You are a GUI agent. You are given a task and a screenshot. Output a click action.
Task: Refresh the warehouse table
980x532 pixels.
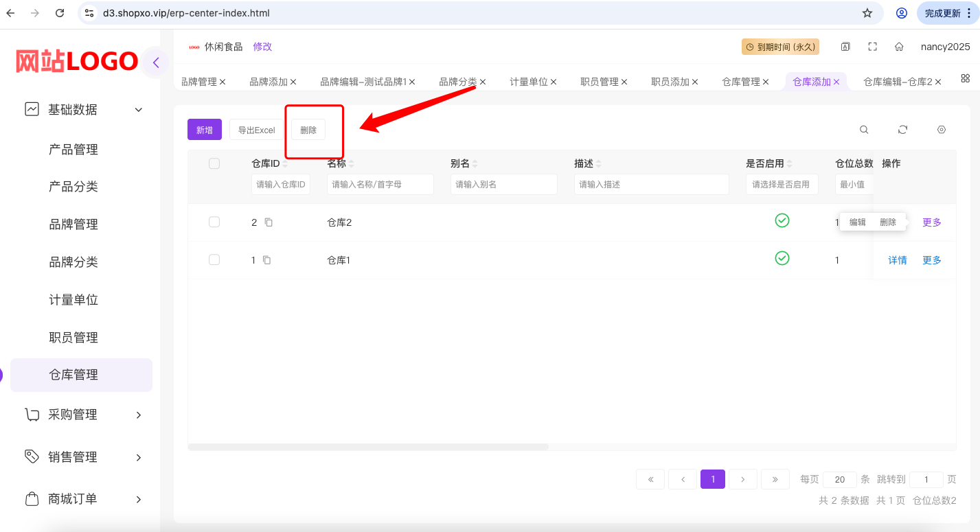(903, 130)
